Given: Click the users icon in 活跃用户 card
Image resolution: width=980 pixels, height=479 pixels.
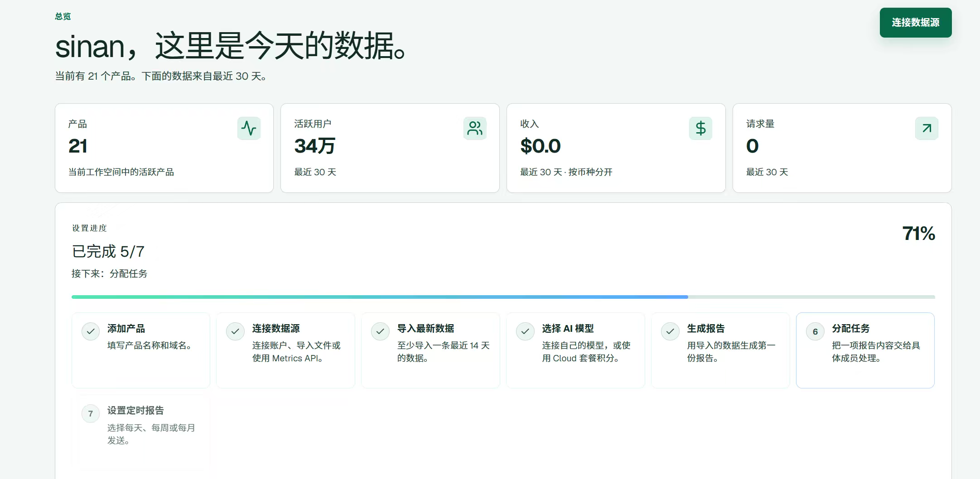Looking at the screenshot, I should (475, 128).
